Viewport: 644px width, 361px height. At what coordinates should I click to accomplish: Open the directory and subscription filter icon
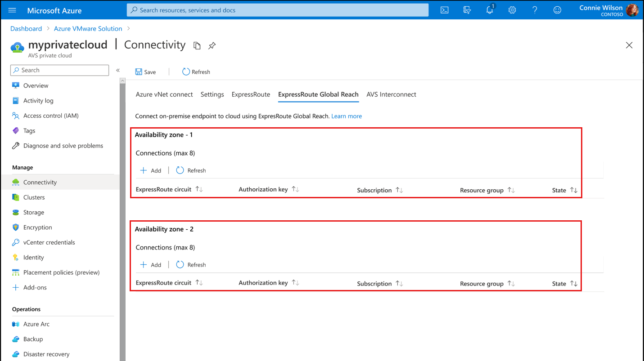(467, 10)
